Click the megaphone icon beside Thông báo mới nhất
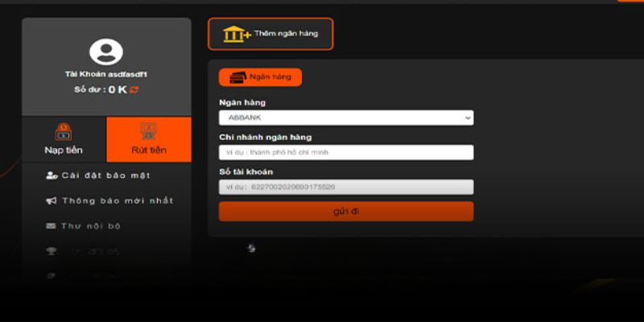The height and width of the screenshot is (322, 644). coord(52,200)
